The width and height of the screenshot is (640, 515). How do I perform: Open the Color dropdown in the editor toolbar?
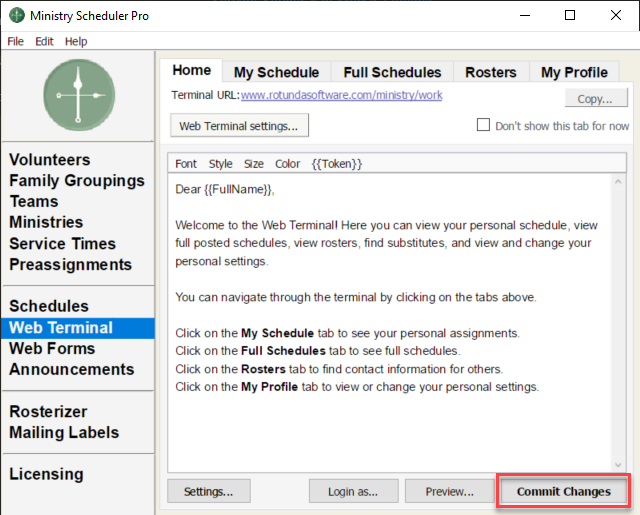click(x=287, y=164)
